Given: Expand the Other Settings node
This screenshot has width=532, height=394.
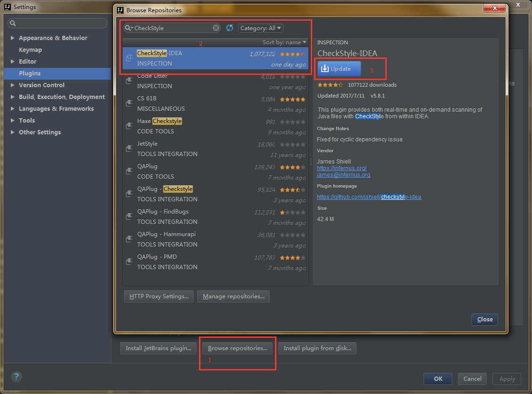Looking at the screenshot, I should coord(12,132).
